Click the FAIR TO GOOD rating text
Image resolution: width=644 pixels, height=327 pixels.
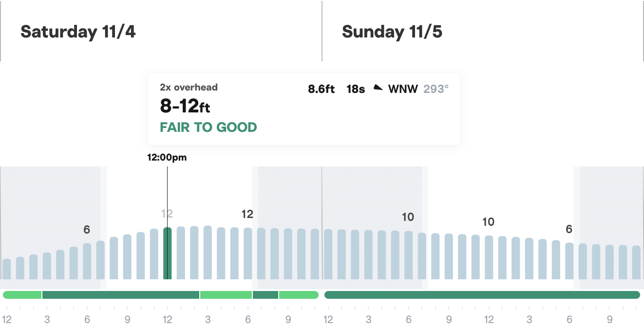208,127
